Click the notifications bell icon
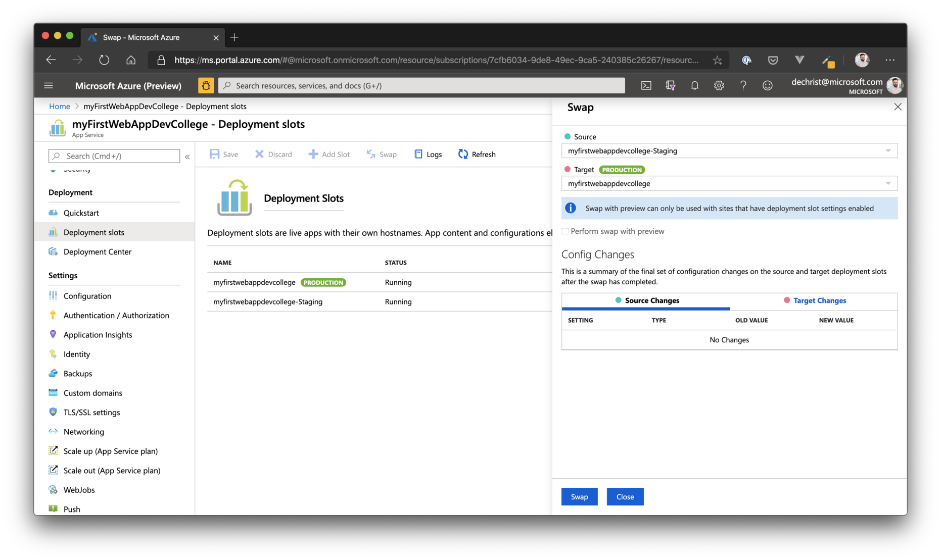 point(694,85)
